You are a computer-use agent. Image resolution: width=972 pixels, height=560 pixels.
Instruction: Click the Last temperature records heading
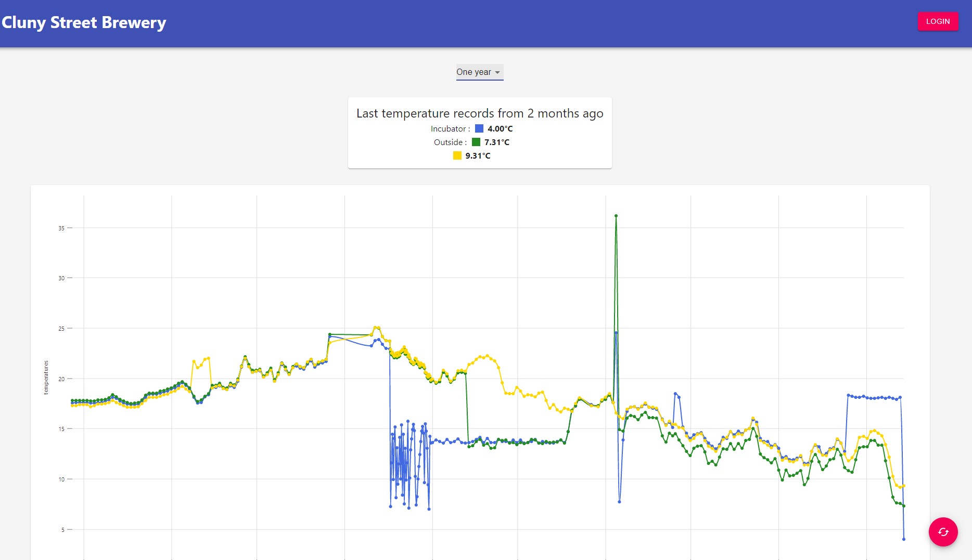[x=480, y=113]
